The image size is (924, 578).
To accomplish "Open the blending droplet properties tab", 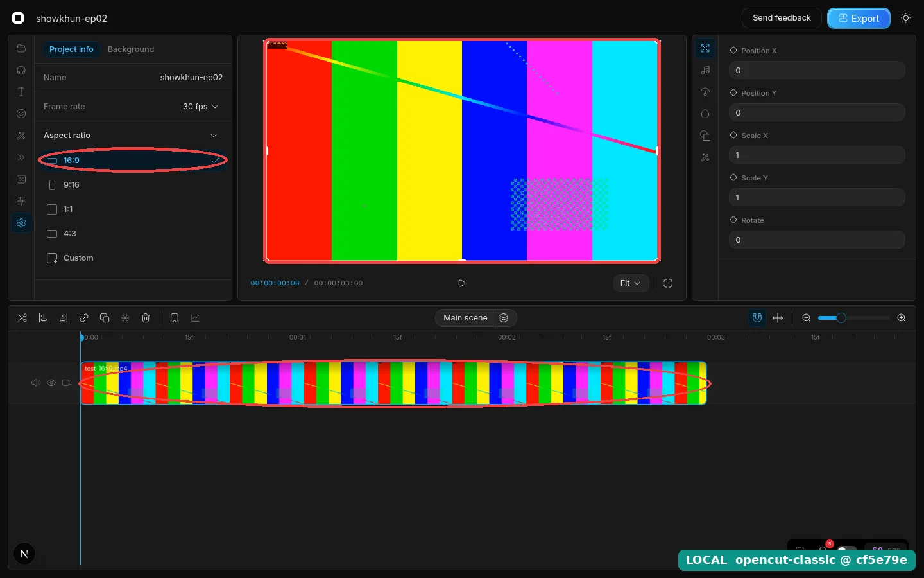I will tap(705, 114).
